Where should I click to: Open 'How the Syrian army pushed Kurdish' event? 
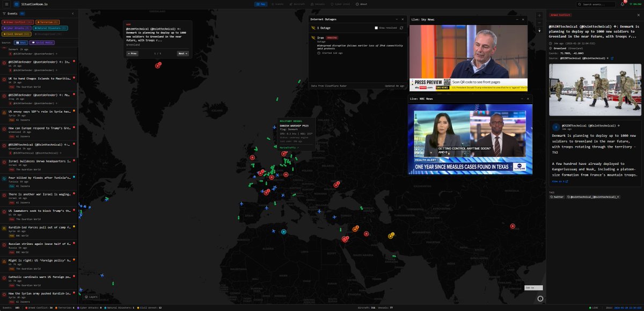39,295
